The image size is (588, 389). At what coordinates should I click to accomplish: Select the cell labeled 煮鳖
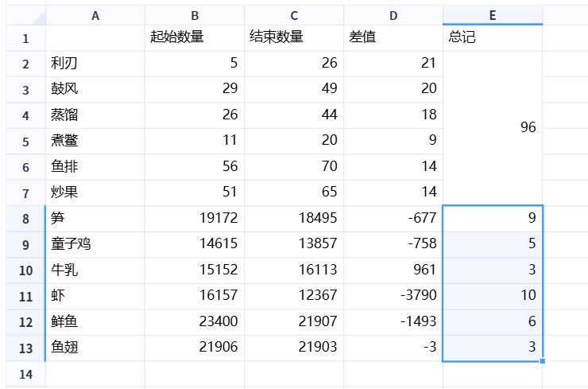[x=95, y=142]
